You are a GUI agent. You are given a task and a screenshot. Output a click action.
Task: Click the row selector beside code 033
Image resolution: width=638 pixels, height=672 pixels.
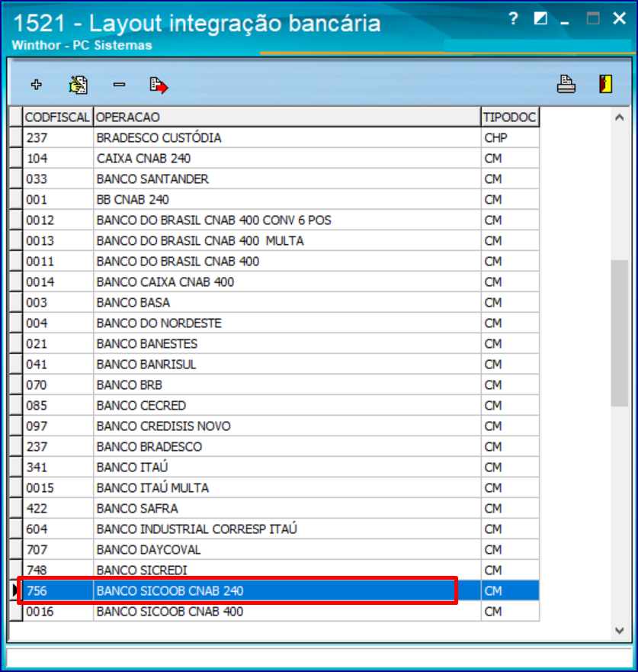(x=16, y=178)
